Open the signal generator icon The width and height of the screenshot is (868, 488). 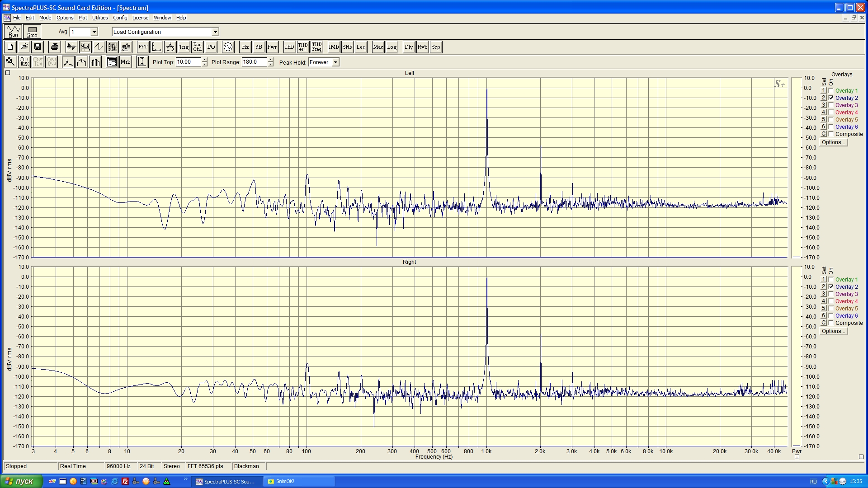(x=228, y=47)
